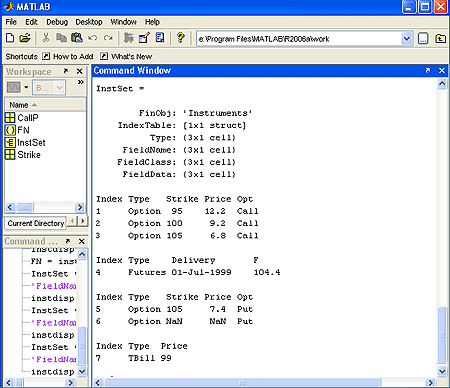Click the New M-file toolbar icon
The image size is (450, 388).
[x=10, y=38]
